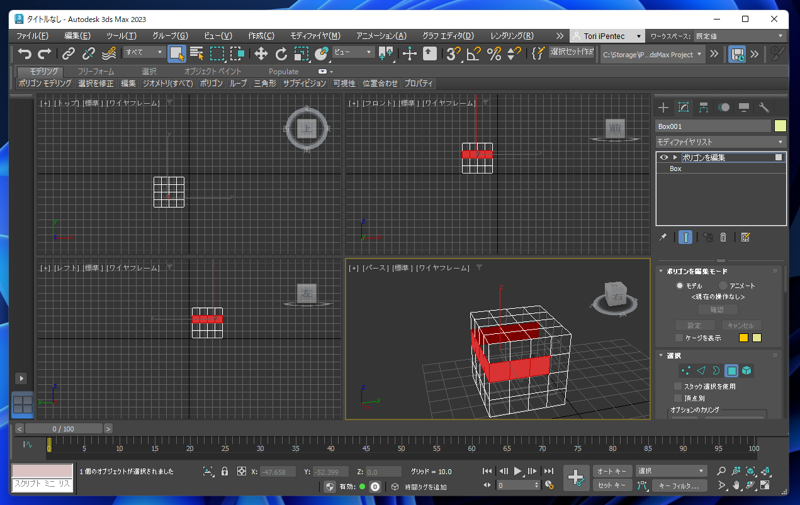800x505 pixels.
Task: Select Edge sub-object level icon
Action: (701, 371)
